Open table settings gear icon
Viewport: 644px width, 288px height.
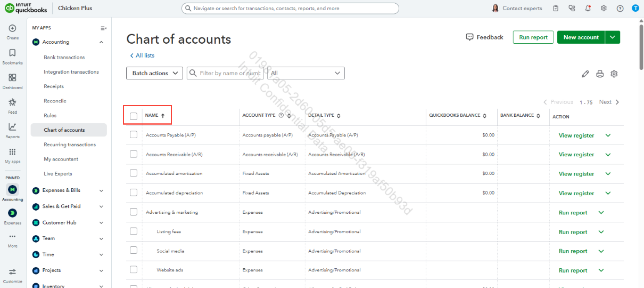614,74
